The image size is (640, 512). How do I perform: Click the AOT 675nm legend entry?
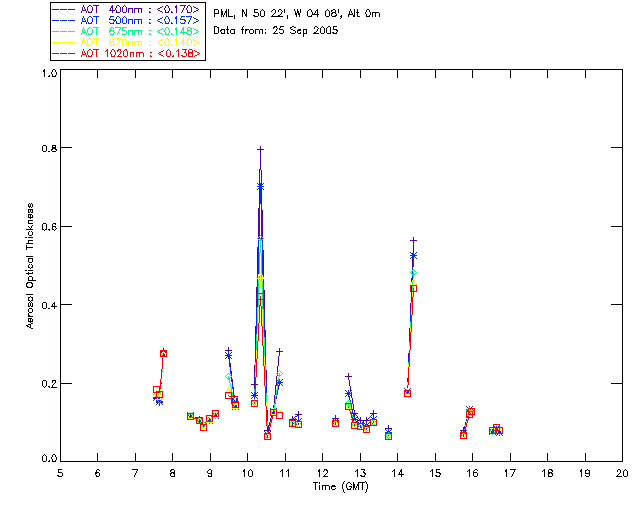pyautogui.click(x=127, y=31)
